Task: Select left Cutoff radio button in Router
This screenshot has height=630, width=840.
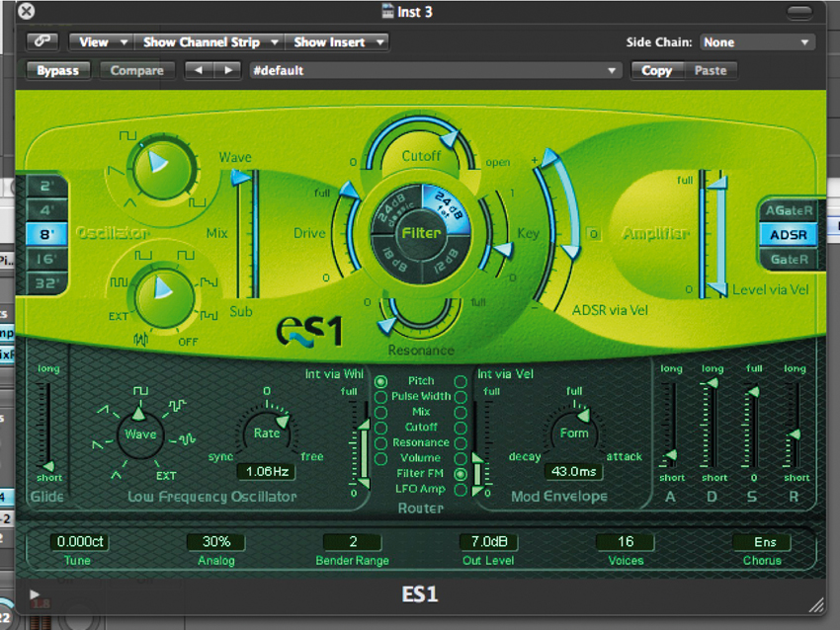Action: click(380, 428)
